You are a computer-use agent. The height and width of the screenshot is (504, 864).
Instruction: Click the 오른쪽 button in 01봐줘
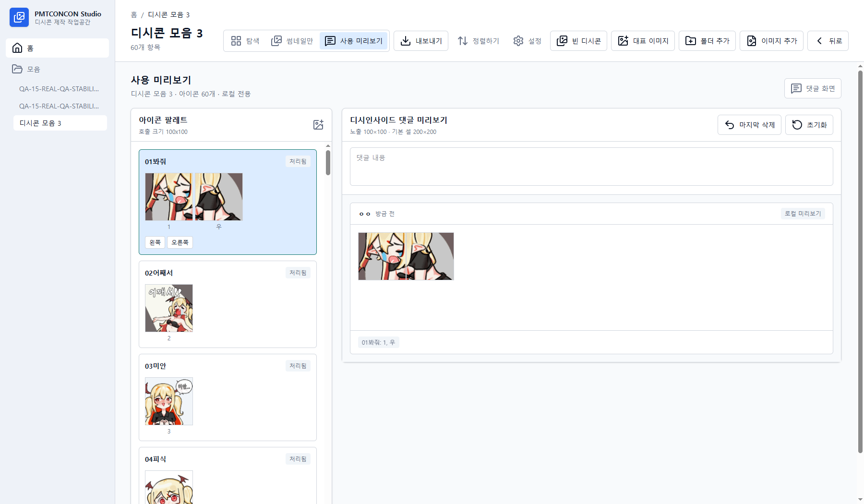[x=180, y=242]
